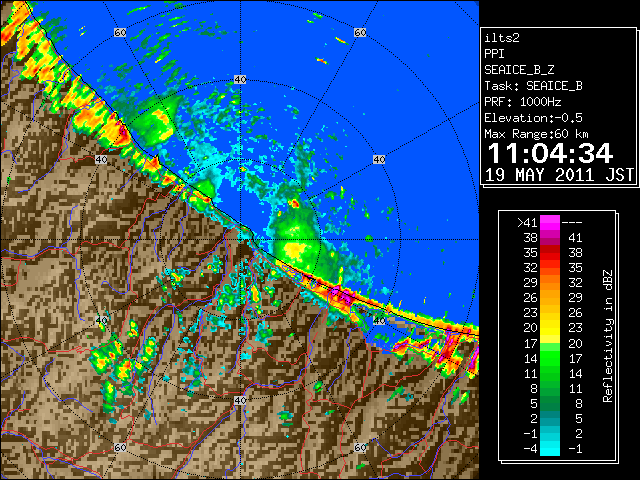The width and height of the screenshot is (640, 480).
Task: Click the southeast 60 km range ring label
Action: [x=360, y=448]
